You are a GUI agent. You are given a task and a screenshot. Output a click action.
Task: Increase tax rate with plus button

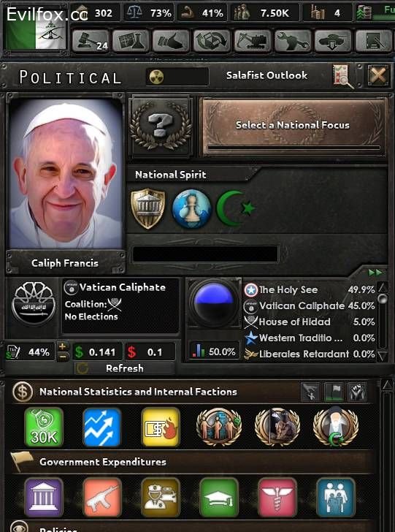tap(63, 347)
